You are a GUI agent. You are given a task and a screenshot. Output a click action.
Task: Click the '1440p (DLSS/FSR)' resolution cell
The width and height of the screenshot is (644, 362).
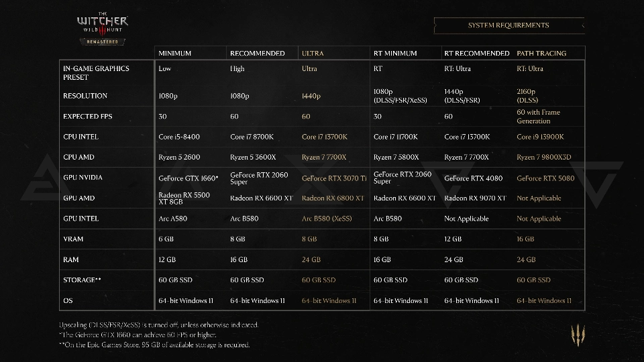click(462, 96)
